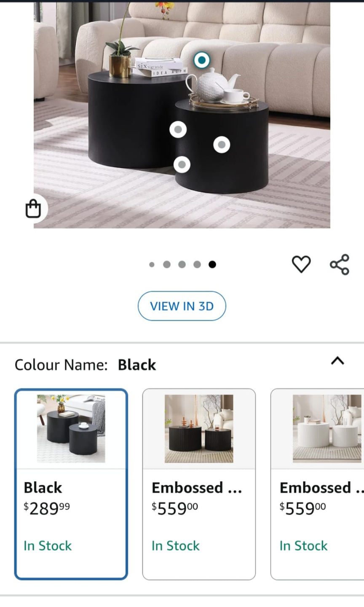Open the white embossed tables thumbnail
364x607 pixels.
pos(327,429)
